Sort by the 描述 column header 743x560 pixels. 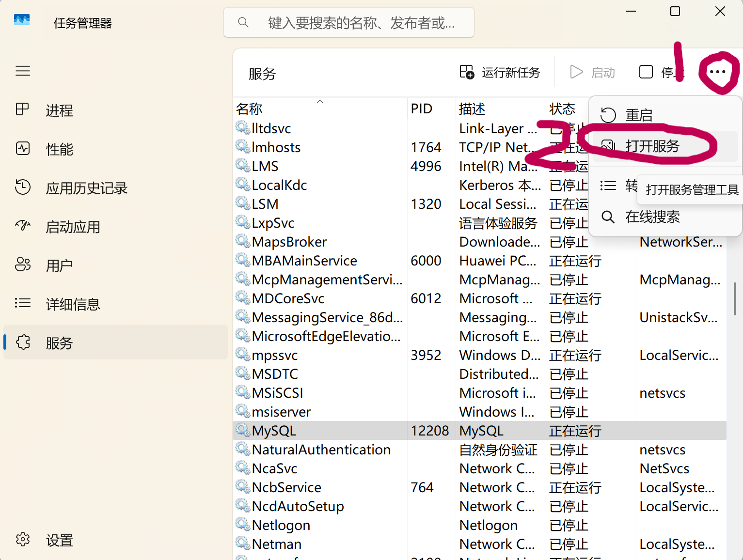click(501, 109)
